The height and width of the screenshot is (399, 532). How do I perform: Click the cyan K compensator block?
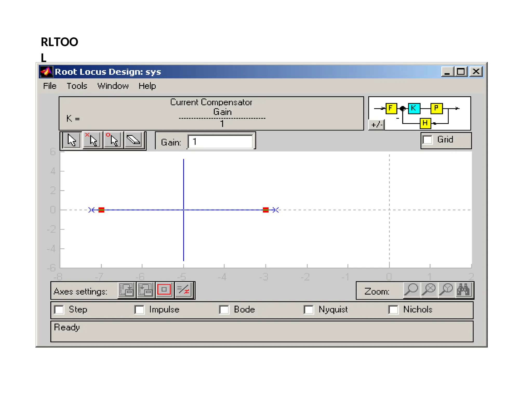coord(414,108)
